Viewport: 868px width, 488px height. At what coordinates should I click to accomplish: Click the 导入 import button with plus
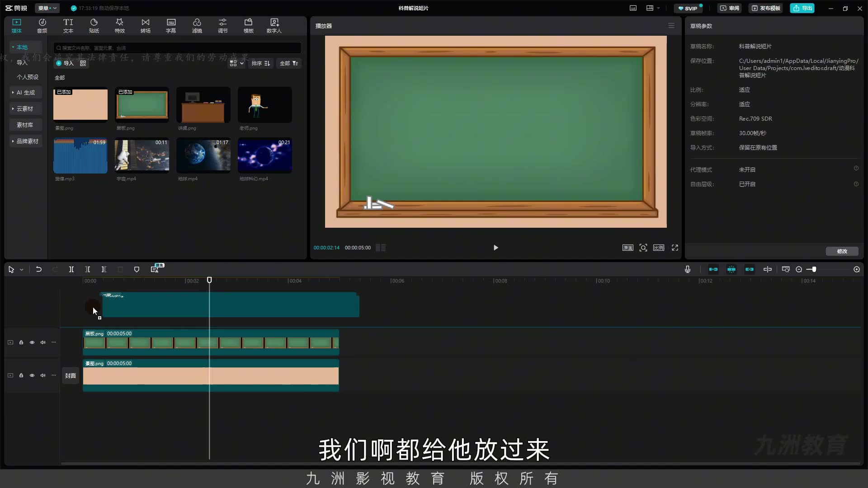(x=65, y=63)
